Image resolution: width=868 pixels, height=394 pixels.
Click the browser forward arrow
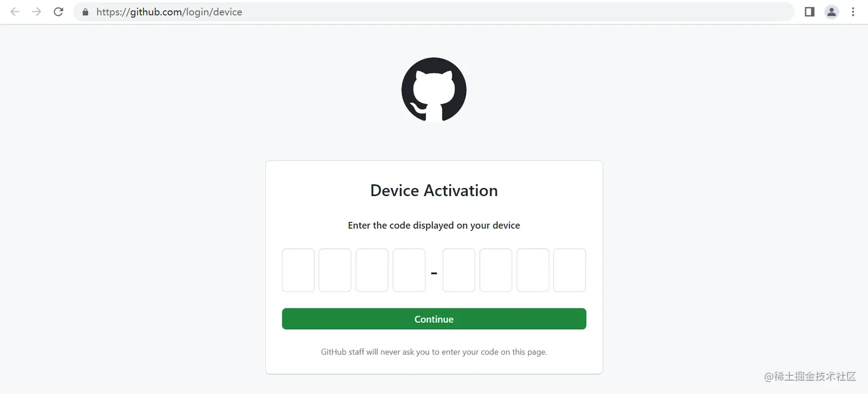pos(37,11)
